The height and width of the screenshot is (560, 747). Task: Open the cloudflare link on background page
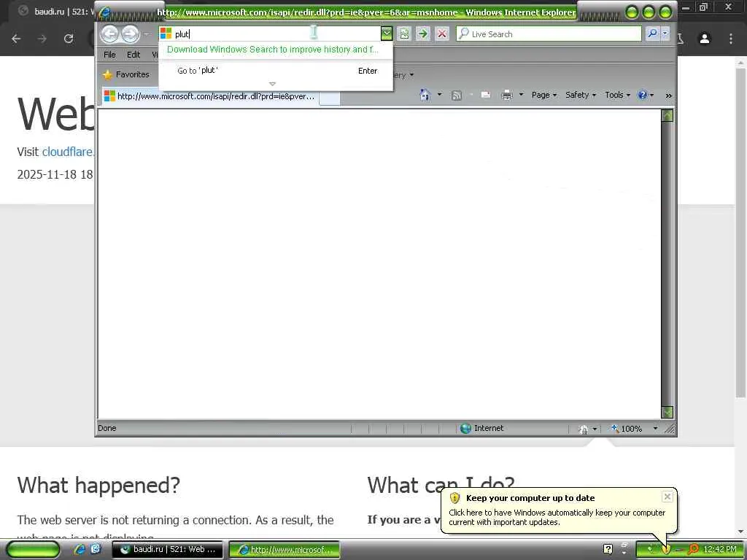(68, 152)
